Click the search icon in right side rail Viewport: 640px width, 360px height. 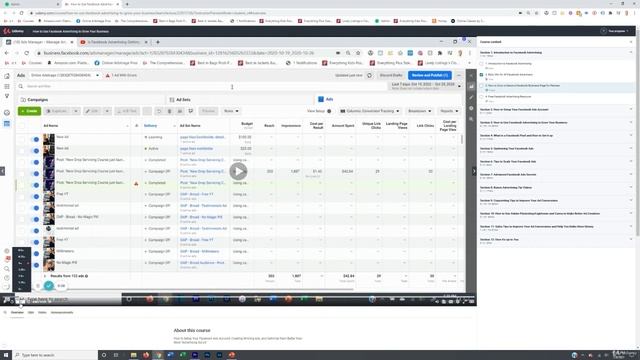471,119
